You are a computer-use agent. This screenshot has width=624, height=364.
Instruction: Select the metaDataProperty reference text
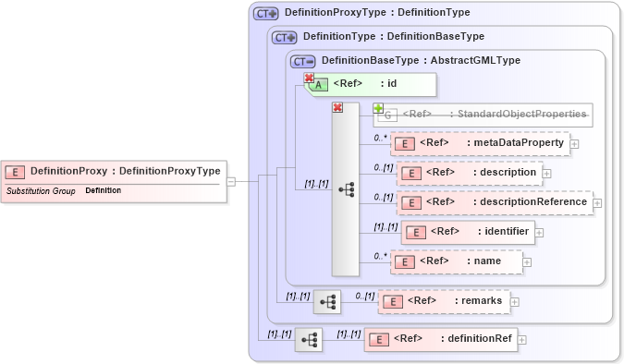(492, 142)
